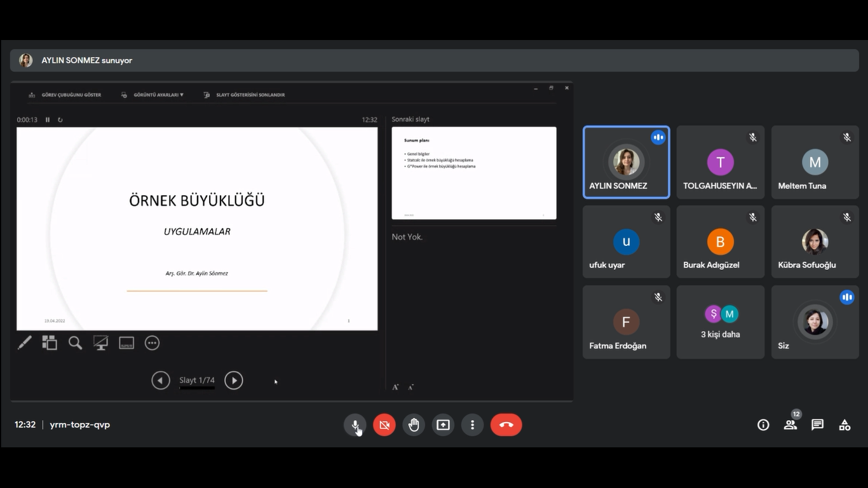Expand the '3 kişi daha' participants tile

[x=720, y=322]
